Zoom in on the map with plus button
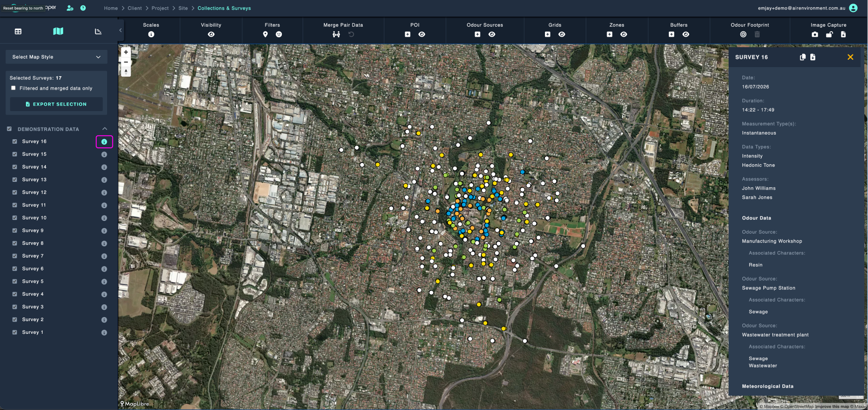 pos(126,52)
